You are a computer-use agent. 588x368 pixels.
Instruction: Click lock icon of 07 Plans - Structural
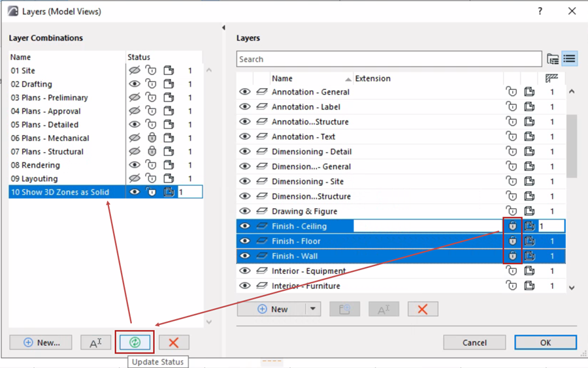152,151
